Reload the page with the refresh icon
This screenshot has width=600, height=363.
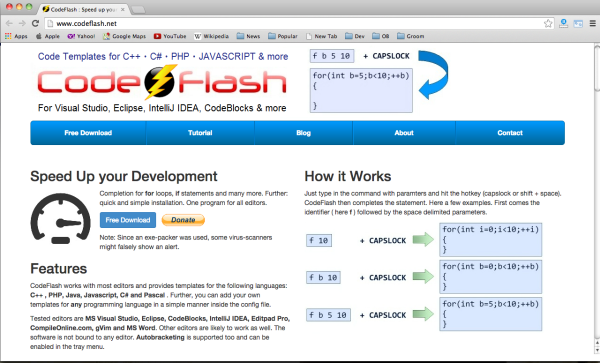pos(35,23)
